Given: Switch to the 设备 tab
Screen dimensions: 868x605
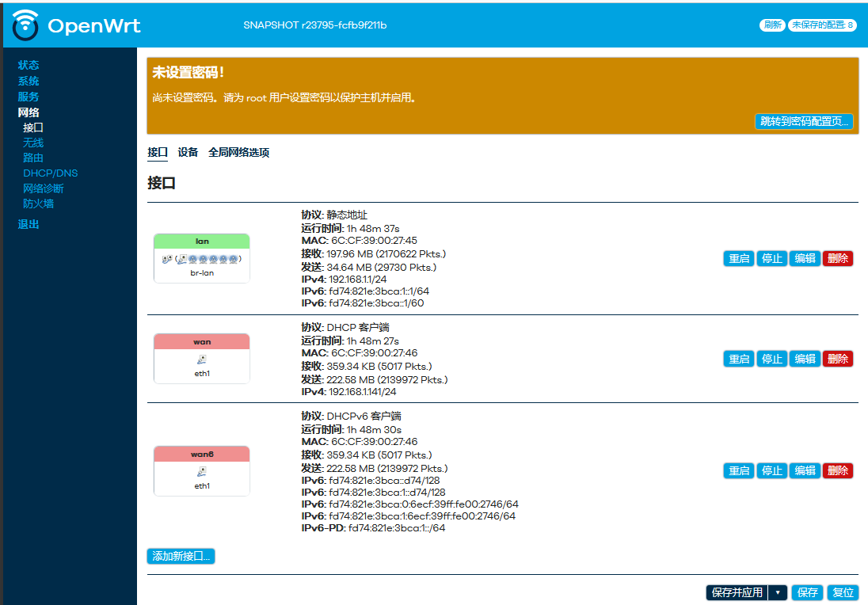Looking at the screenshot, I should (x=188, y=152).
